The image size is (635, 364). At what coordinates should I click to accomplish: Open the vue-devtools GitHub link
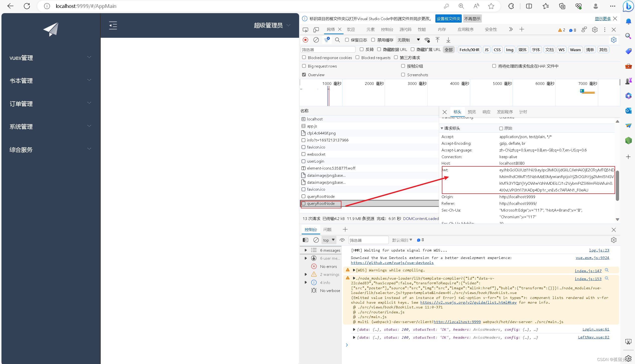392,262
